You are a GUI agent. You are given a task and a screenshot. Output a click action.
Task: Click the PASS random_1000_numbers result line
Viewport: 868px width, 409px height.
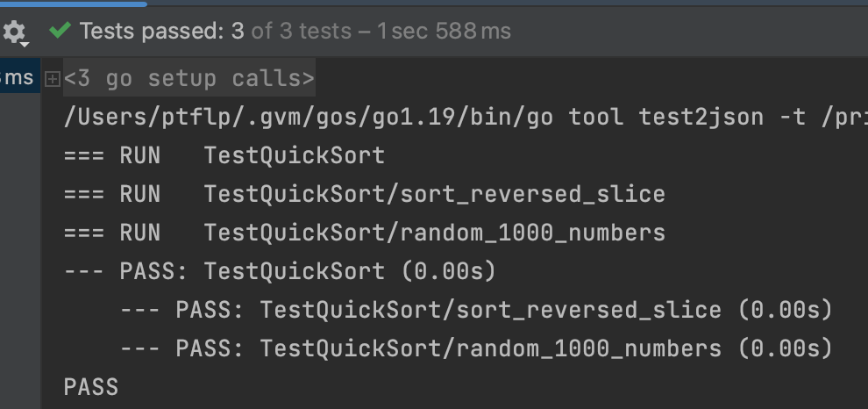(x=476, y=348)
